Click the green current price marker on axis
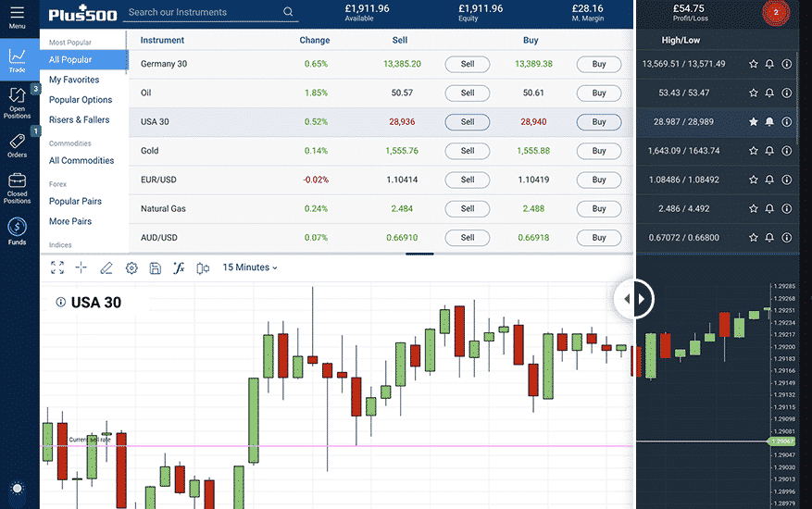The width and height of the screenshot is (812, 509). [x=781, y=441]
